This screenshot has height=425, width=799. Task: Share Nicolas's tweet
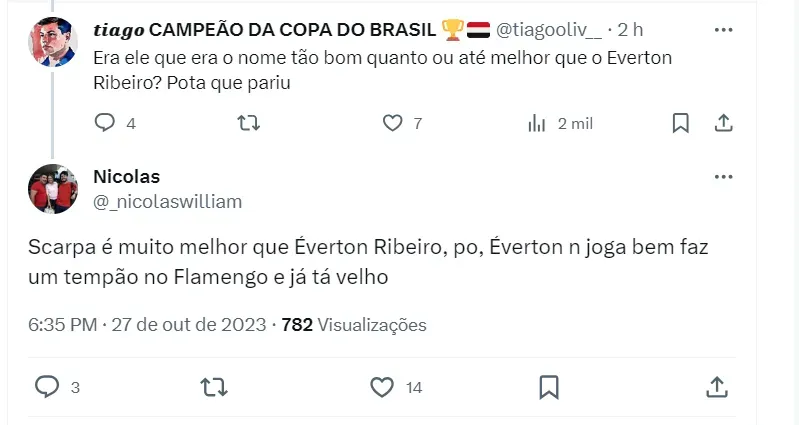pyautogui.click(x=716, y=387)
